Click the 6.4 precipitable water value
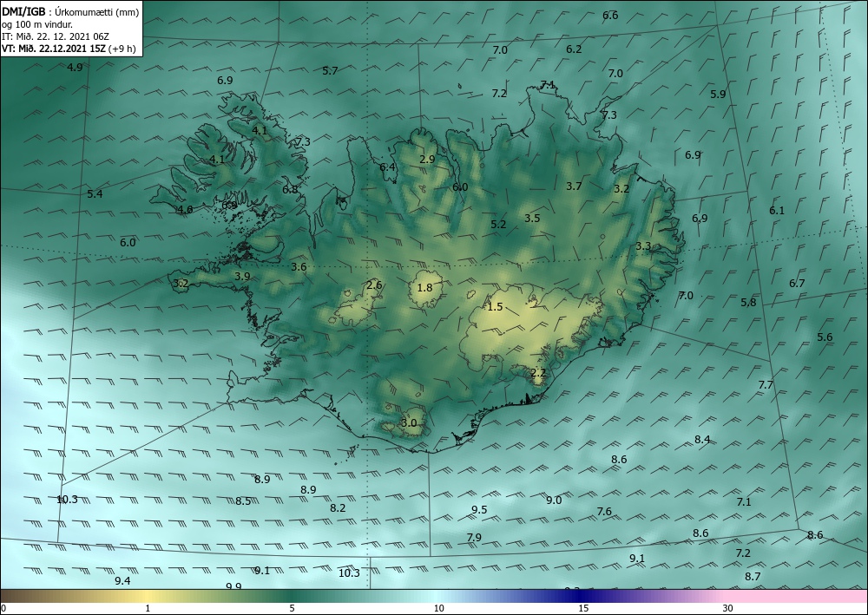The height and width of the screenshot is (615, 868). 387,167
